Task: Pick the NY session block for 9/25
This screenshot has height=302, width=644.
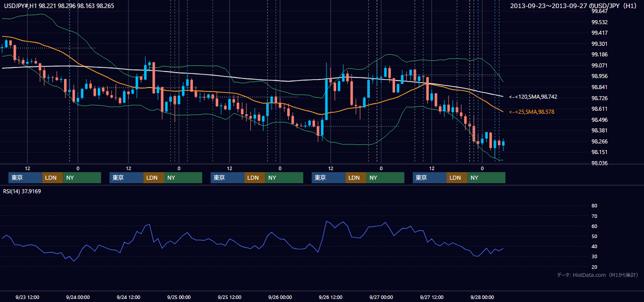Action: point(284,178)
